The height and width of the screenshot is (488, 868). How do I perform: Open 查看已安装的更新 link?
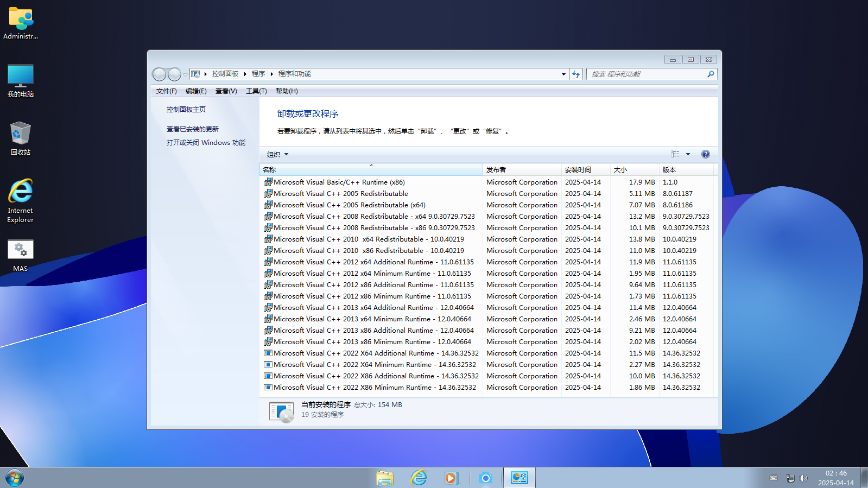point(193,129)
